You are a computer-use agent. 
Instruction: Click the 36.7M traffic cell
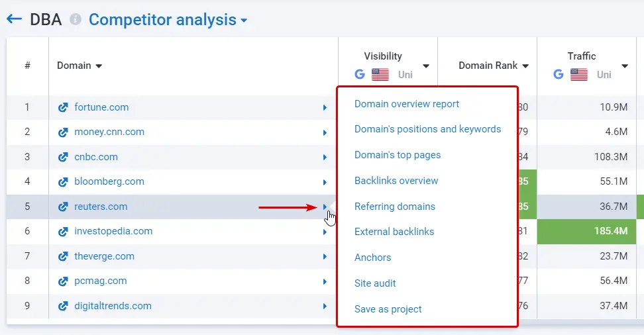point(586,207)
